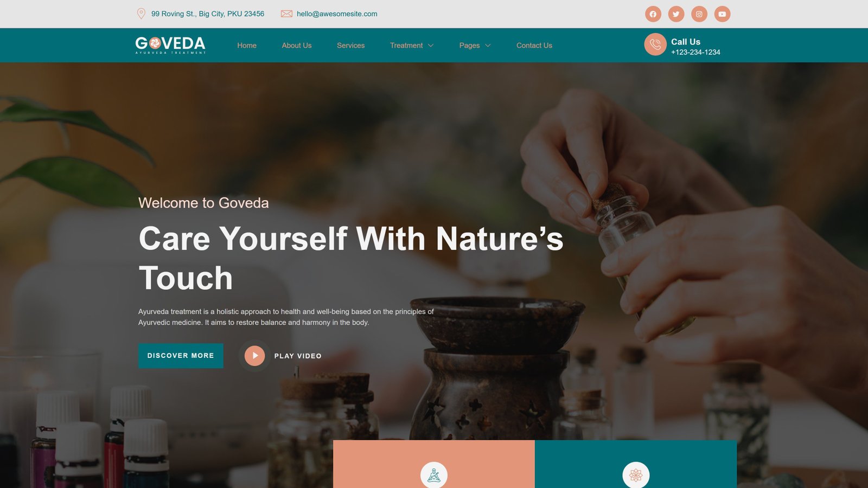Open the Contact Us page

point(534,46)
